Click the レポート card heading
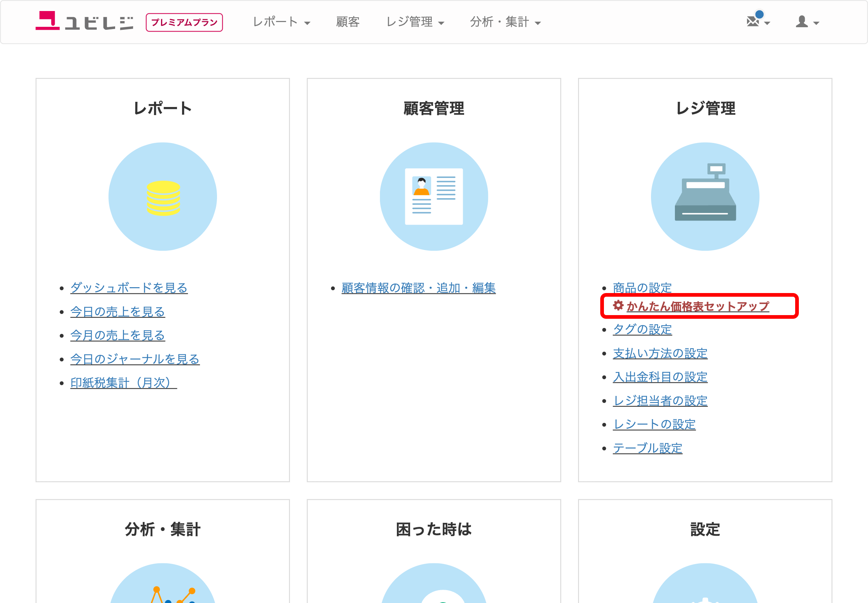 coord(163,108)
